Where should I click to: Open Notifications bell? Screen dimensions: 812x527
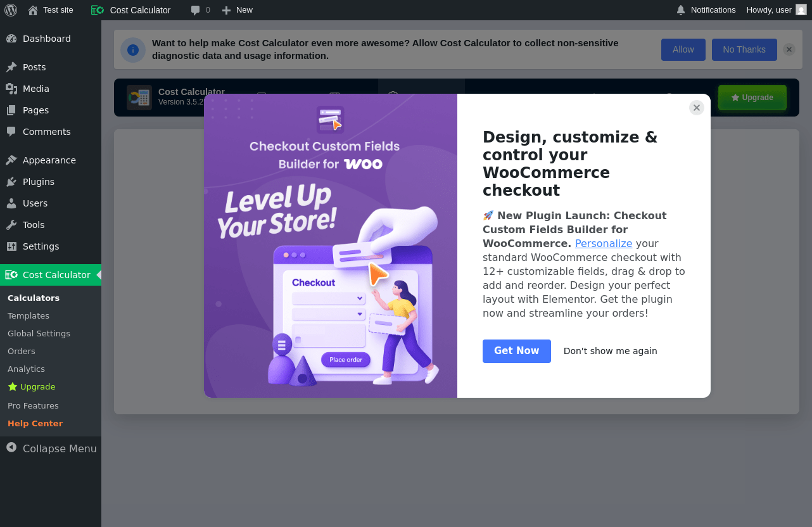coord(706,10)
